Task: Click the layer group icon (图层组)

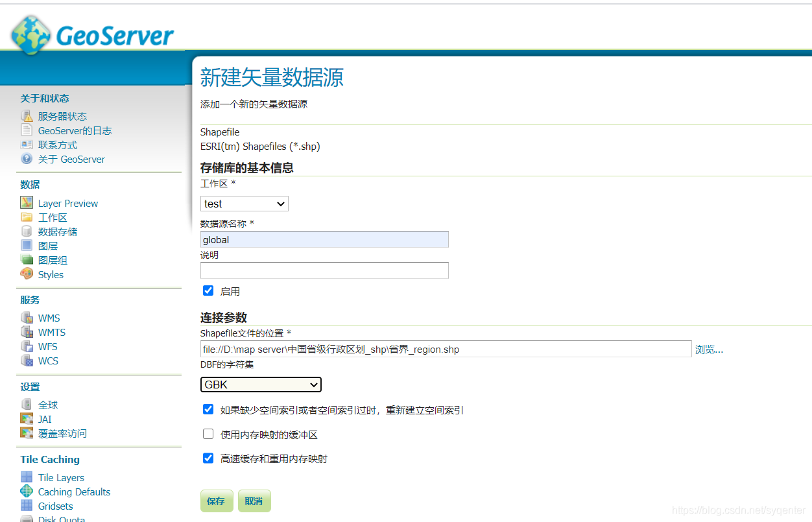Action: pos(27,260)
